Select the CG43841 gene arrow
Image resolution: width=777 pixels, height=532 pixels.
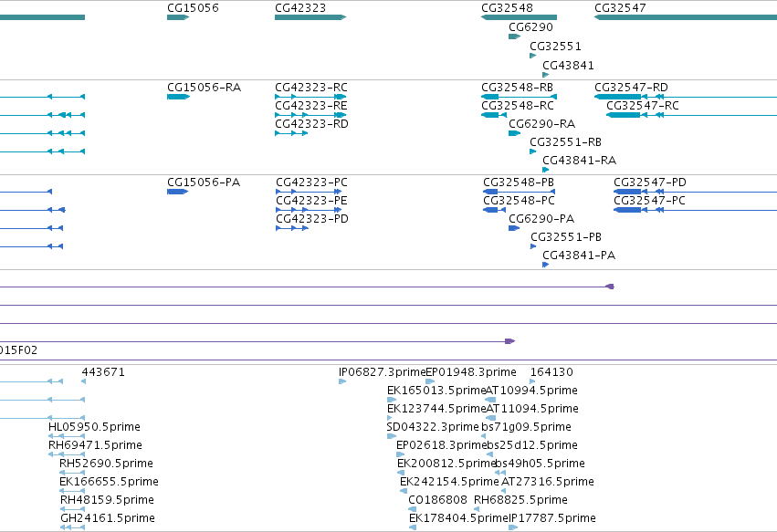(546, 75)
